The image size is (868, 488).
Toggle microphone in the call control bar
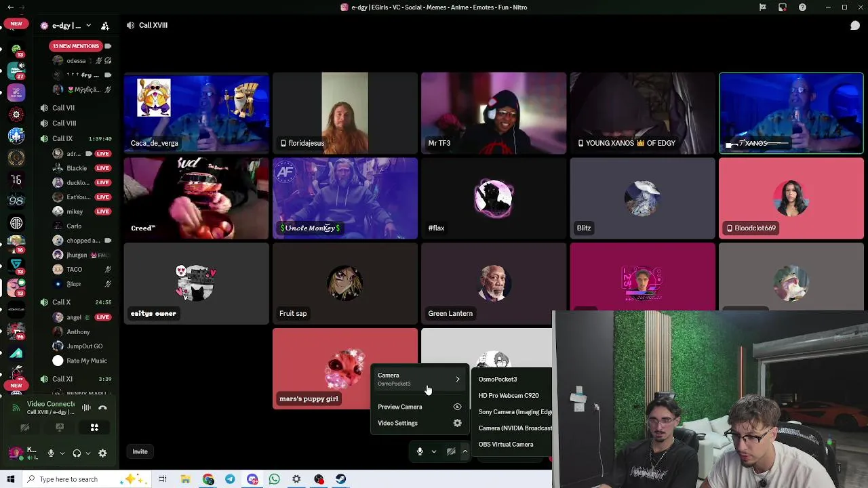point(420,451)
